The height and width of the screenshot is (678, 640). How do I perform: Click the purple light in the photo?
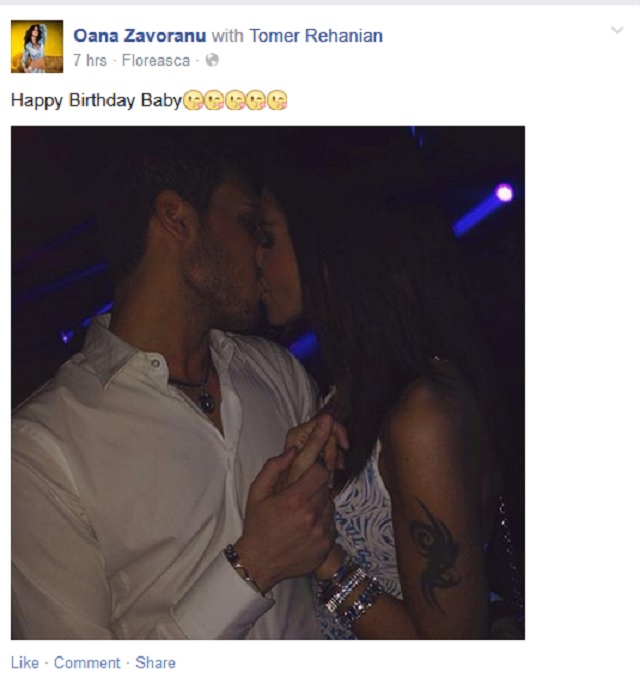click(x=504, y=193)
